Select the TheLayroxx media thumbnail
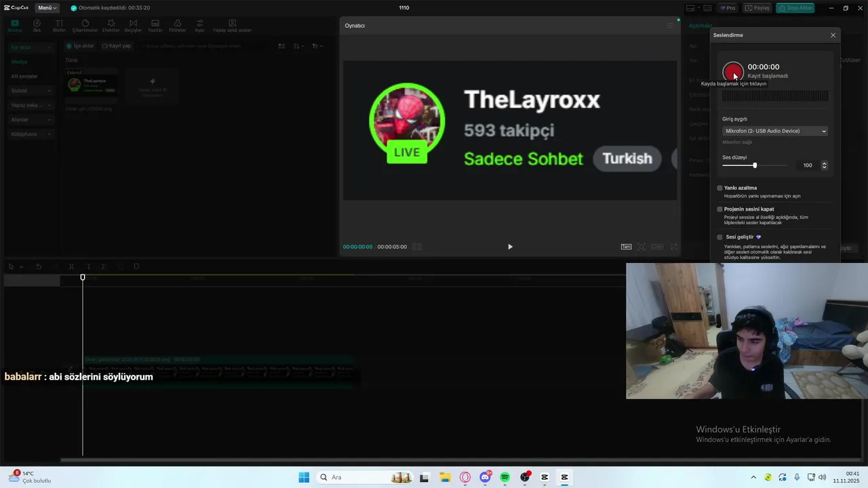Screen dimensions: 868x488 [92, 85]
